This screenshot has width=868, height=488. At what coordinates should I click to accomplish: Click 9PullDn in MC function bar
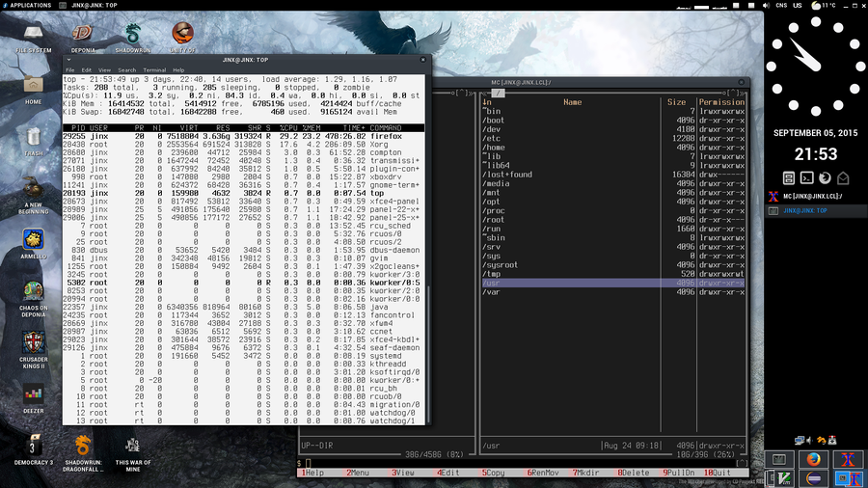click(x=679, y=474)
